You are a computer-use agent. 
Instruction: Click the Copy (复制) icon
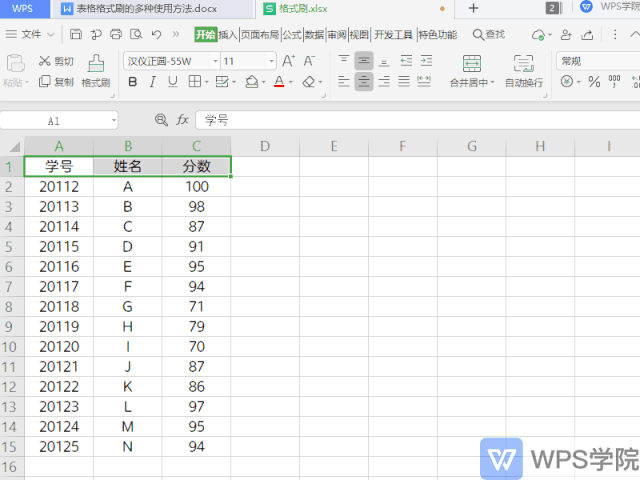click(x=44, y=82)
